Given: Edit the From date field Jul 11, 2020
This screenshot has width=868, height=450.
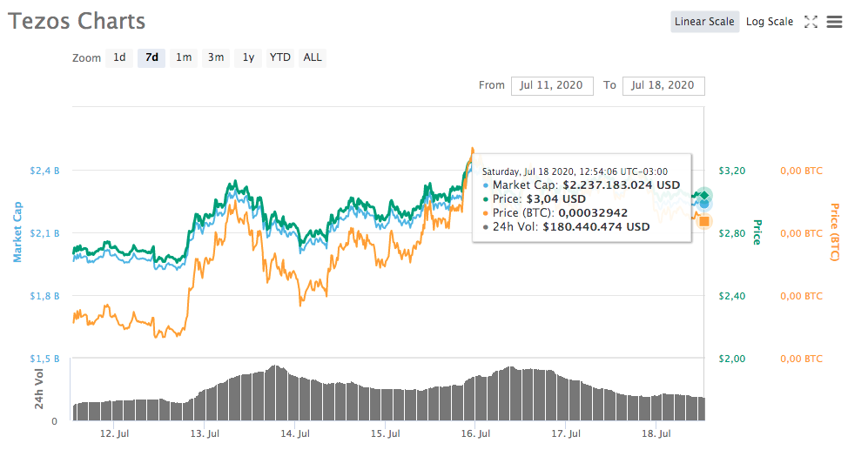Looking at the screenshot, I should 552,86.
